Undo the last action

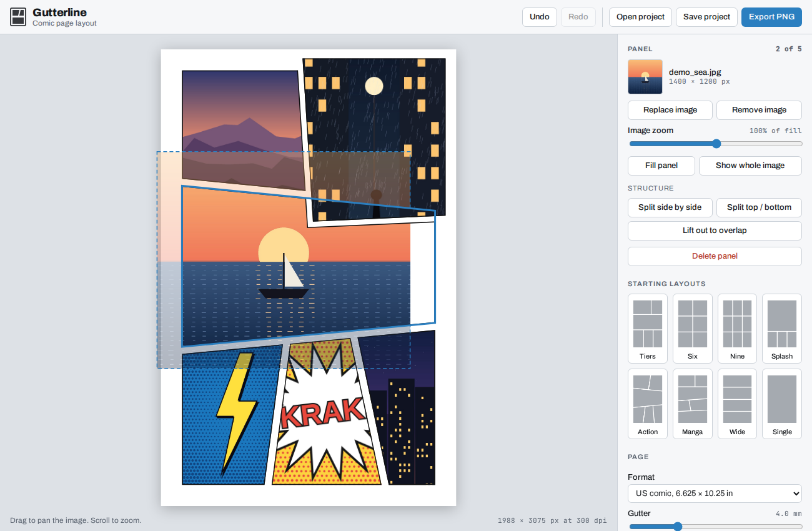tap(540, 17)
